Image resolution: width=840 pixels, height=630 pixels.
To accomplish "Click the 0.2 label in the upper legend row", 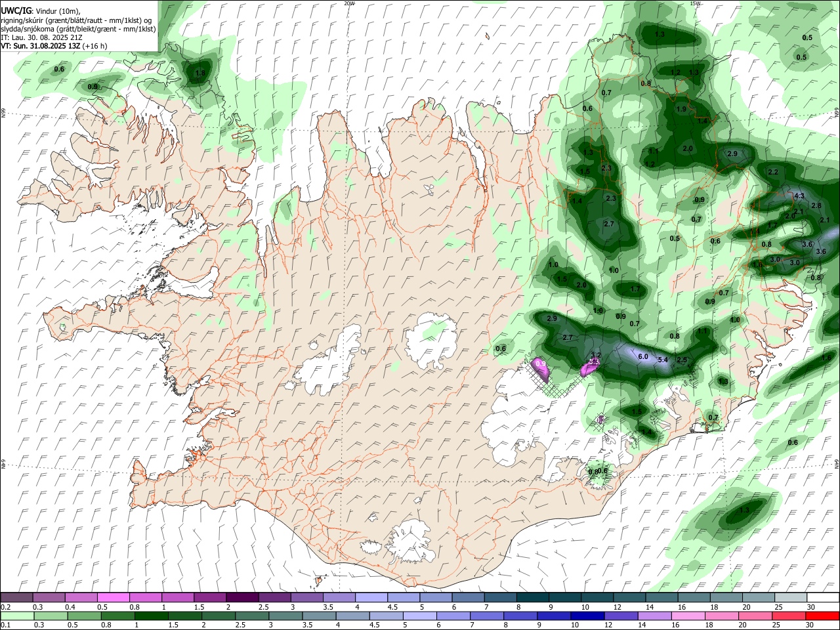I will 6,607.
